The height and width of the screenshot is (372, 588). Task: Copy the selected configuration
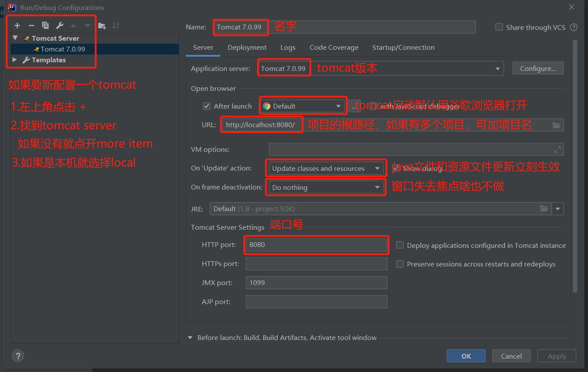tap(45, 26)
